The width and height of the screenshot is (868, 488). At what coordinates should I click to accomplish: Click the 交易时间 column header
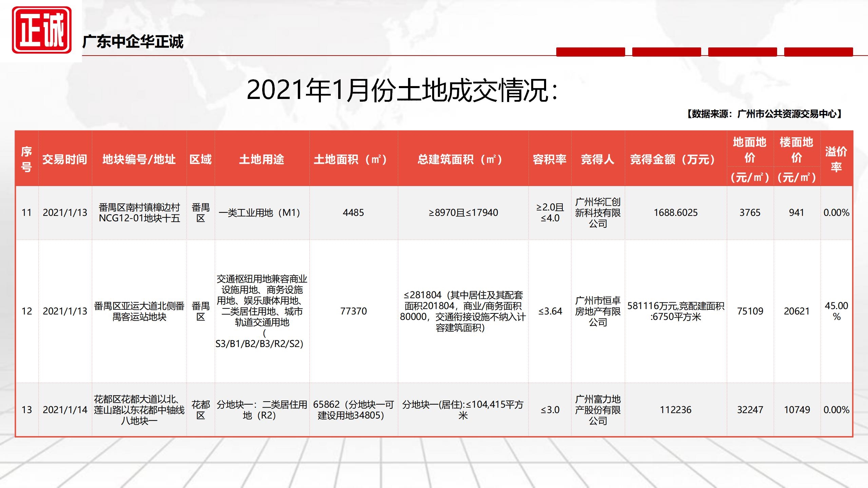tap(65, 159)
